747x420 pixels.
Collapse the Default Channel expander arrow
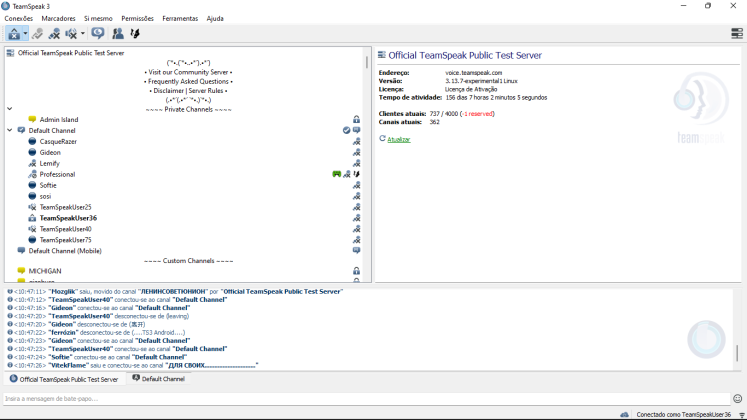(x=10, y=130)
